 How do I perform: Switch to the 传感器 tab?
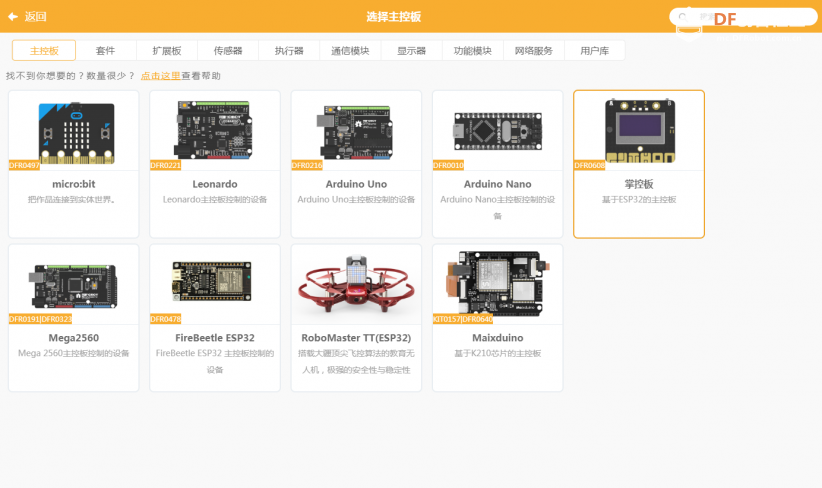click(x=228, y=51)
